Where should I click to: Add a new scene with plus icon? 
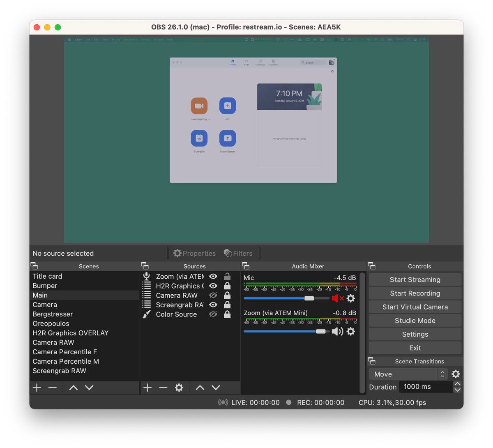click(37, 388)
